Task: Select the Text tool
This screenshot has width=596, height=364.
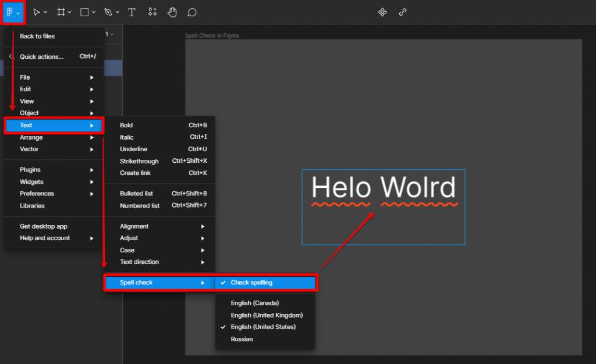Action: click(x=131, y=12)
